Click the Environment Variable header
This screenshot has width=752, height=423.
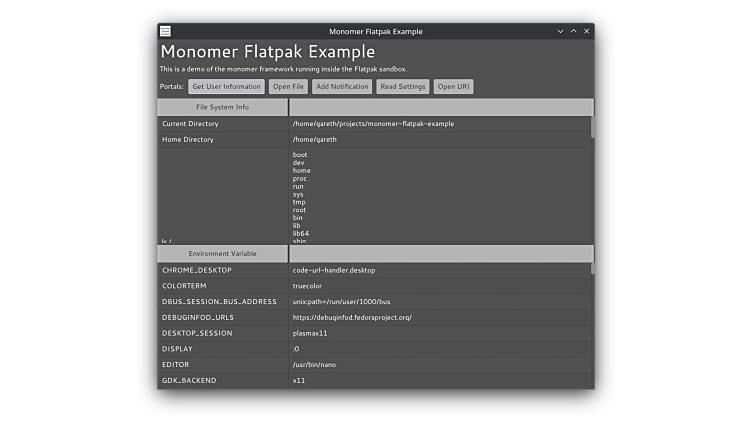coord(223,253)
